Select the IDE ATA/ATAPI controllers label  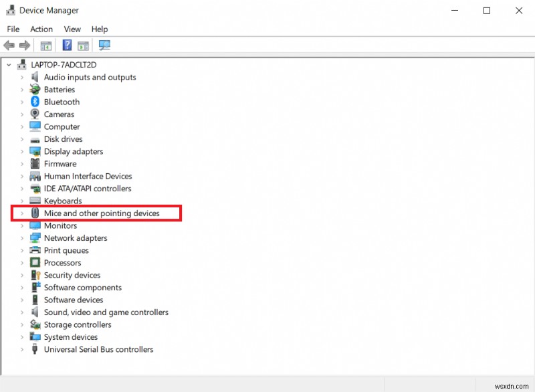88,189
